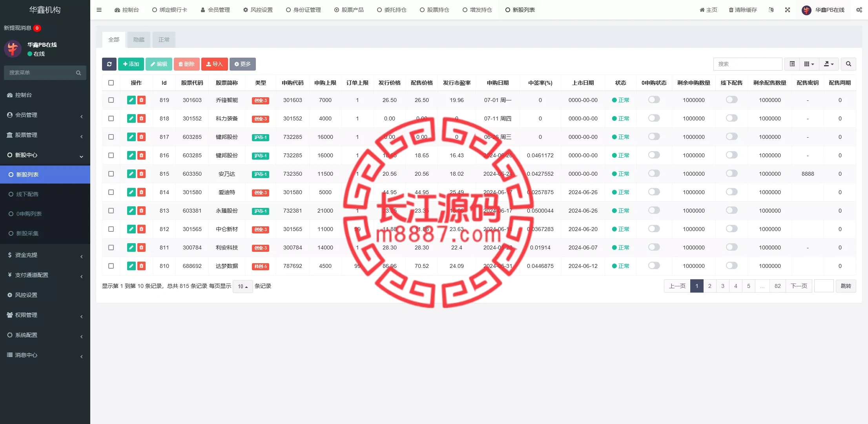Open 线下配售 submenu item

pos(45,194)
